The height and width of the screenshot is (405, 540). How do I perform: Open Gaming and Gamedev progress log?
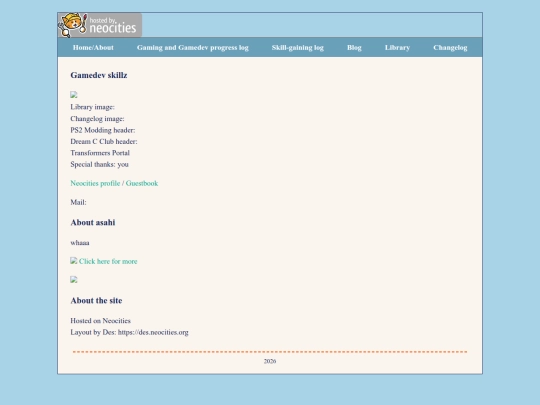click(193, 48)
